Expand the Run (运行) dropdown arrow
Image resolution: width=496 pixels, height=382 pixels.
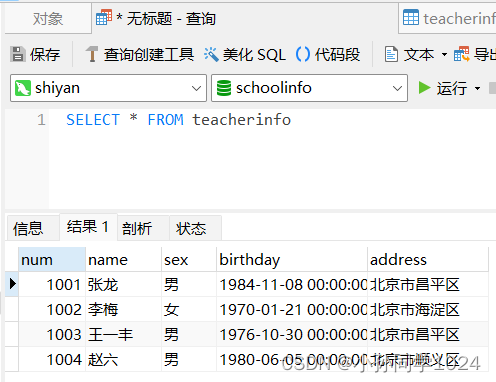477,88
